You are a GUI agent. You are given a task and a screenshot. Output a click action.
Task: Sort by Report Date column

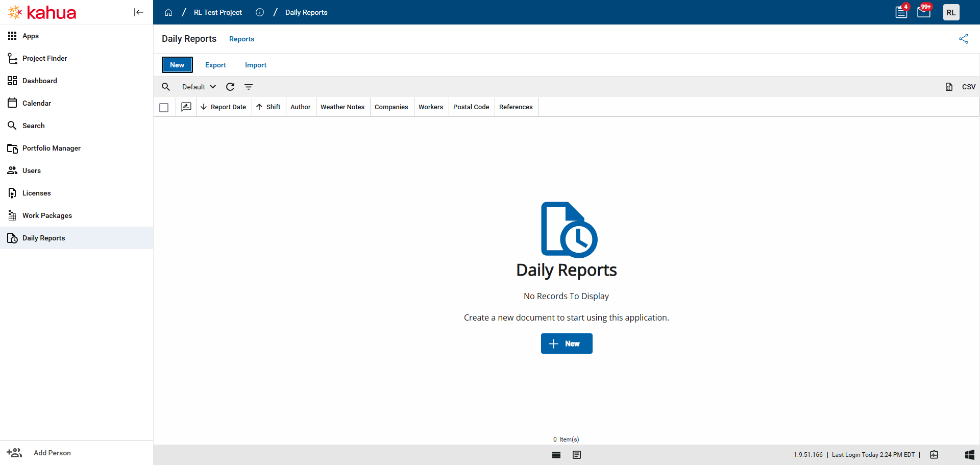pyautogui.click(x=228, y=107)
